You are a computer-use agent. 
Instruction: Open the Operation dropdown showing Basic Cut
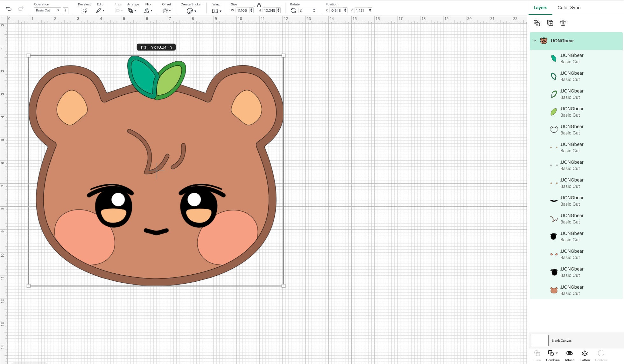pyautogui.click(x=47, y=10)
